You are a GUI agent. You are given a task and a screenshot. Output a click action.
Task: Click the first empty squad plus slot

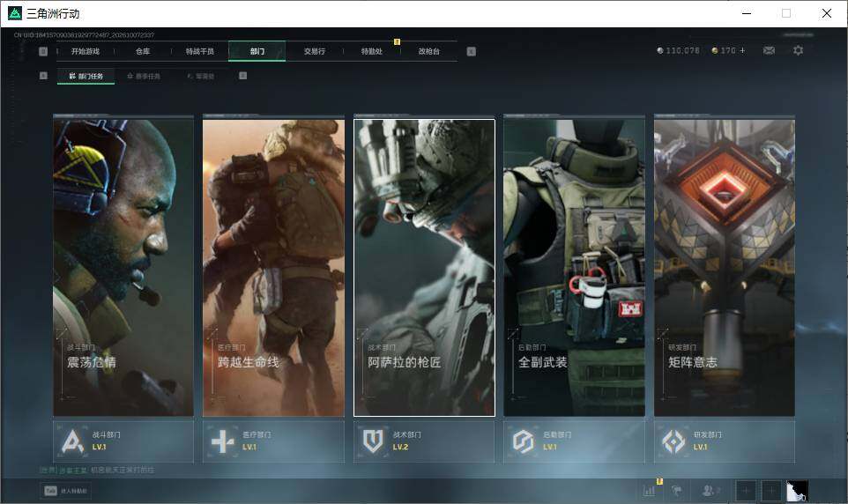coord(745,491)
